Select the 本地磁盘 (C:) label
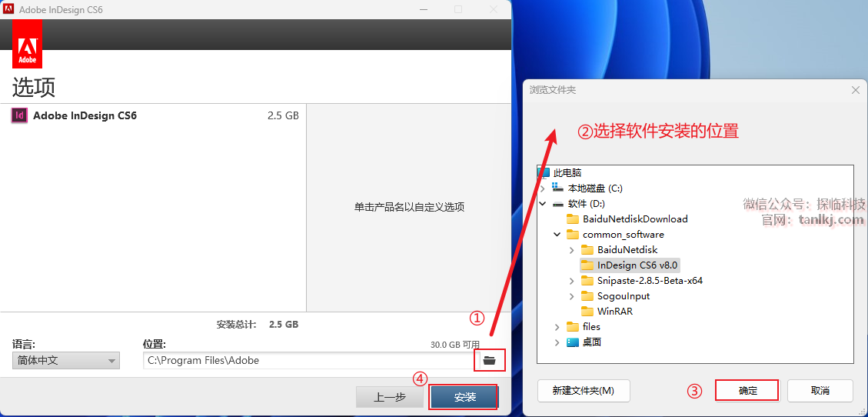Viewport: 868px width, 417px height. [x=595, y=188]
